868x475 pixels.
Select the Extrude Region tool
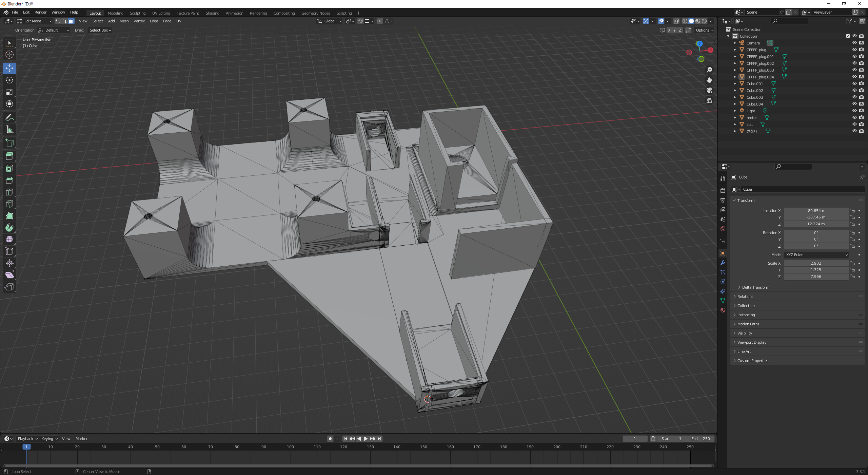(x=9, y=156)
